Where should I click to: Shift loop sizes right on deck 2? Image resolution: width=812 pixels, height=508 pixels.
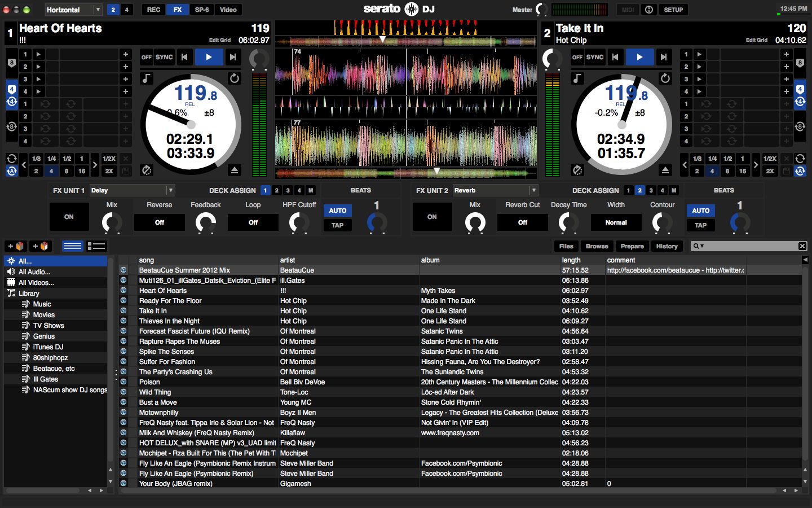[x=756, y=165]
